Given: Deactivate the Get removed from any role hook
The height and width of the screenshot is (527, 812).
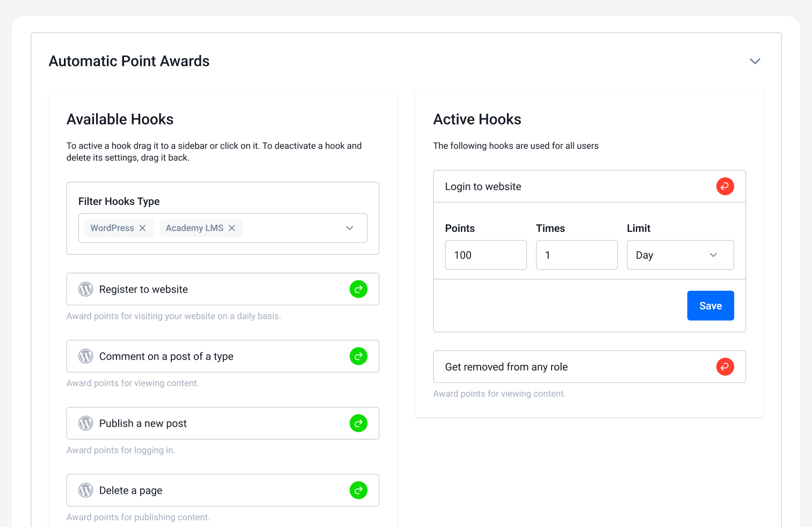Looking at the screenshot, I should tap(725, 367).
